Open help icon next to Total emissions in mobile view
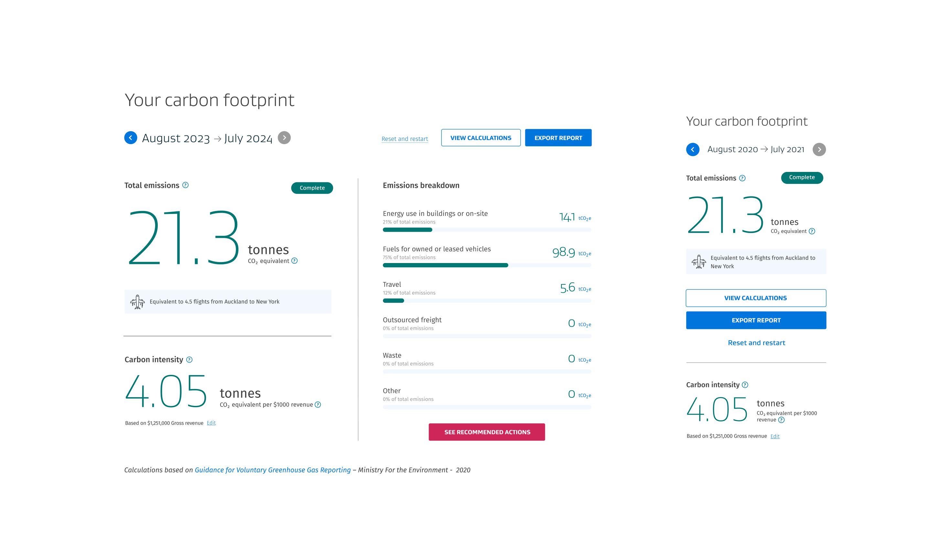 click(742, 178)
